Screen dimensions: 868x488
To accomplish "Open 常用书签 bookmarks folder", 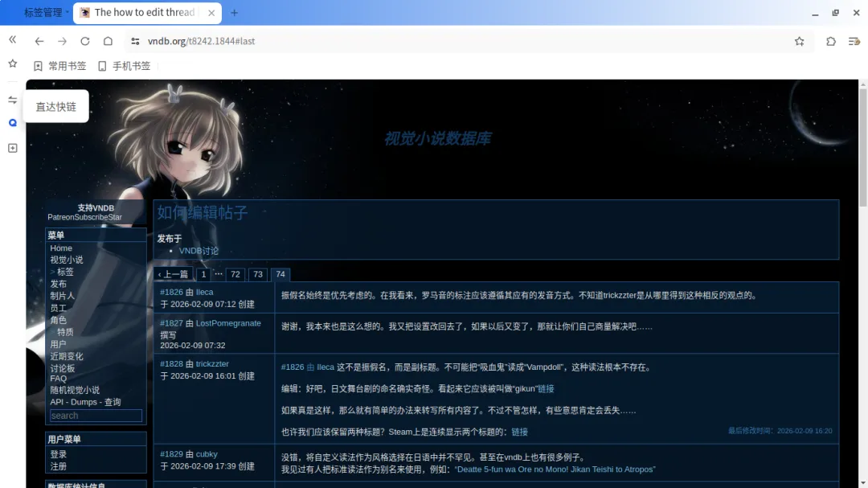I will pos(59,66).
